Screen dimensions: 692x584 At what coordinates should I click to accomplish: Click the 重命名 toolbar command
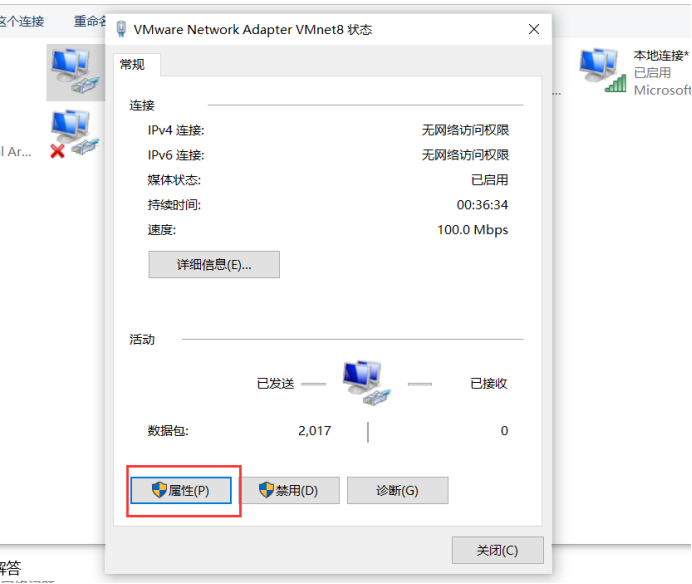90,21
